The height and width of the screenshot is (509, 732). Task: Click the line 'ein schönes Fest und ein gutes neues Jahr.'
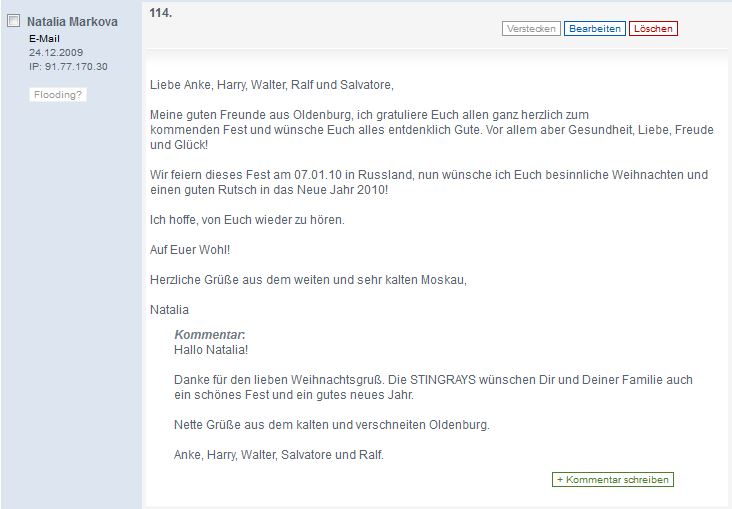(294, 395)
